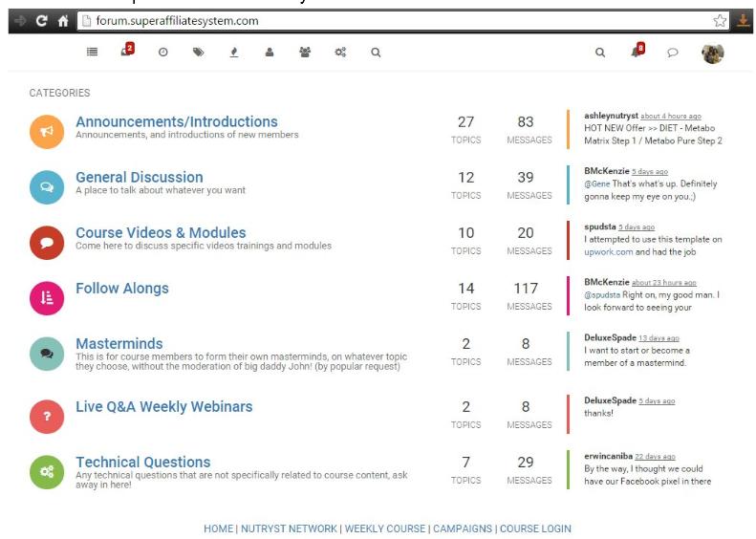Click the @Gene mention link
The width and height of the screenshot is (756, 539).
tap(597, 183)
